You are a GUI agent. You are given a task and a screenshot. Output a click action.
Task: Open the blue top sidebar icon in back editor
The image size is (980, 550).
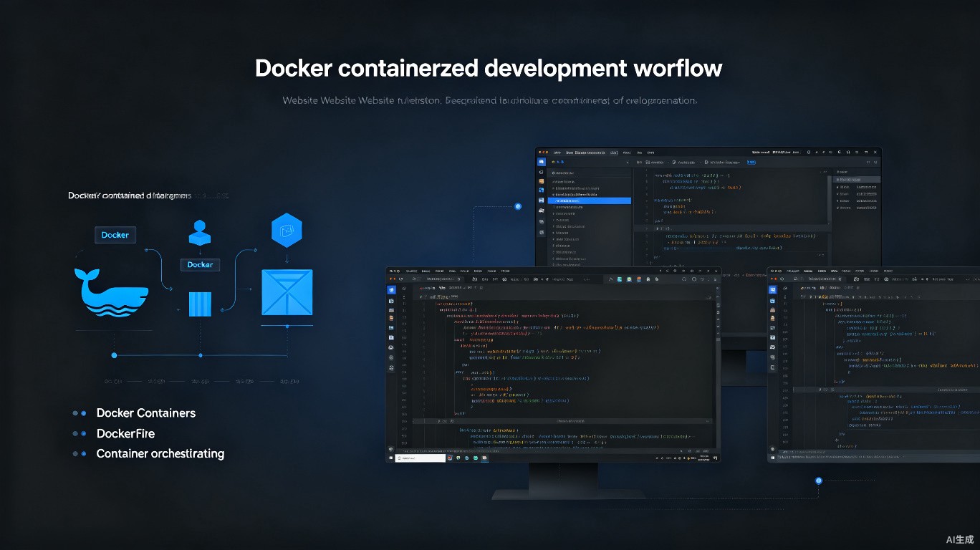click(542, 162)
